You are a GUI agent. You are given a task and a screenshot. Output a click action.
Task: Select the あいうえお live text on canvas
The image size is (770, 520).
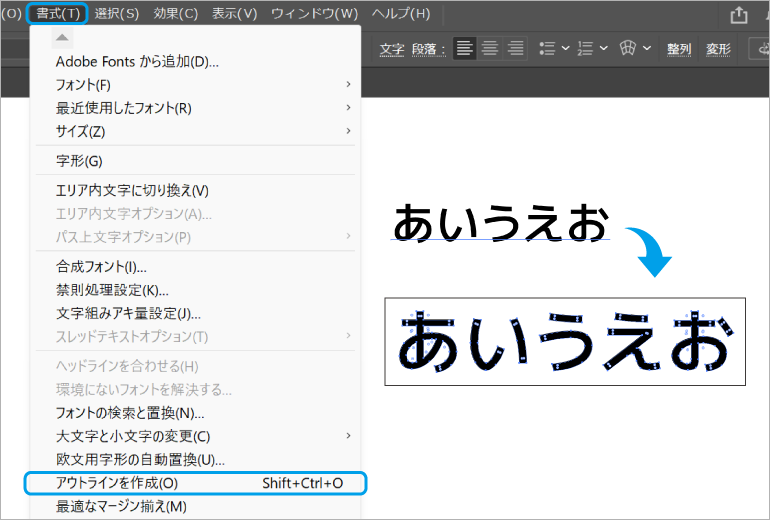point(501,223)
